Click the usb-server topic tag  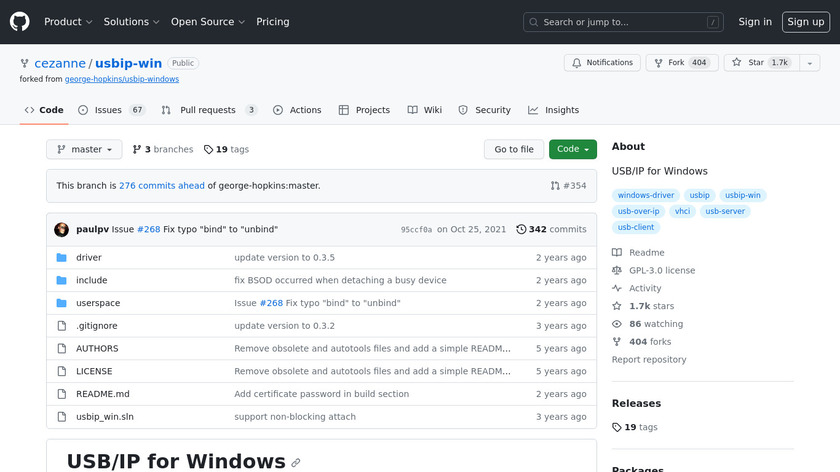(x=725, y=212)
